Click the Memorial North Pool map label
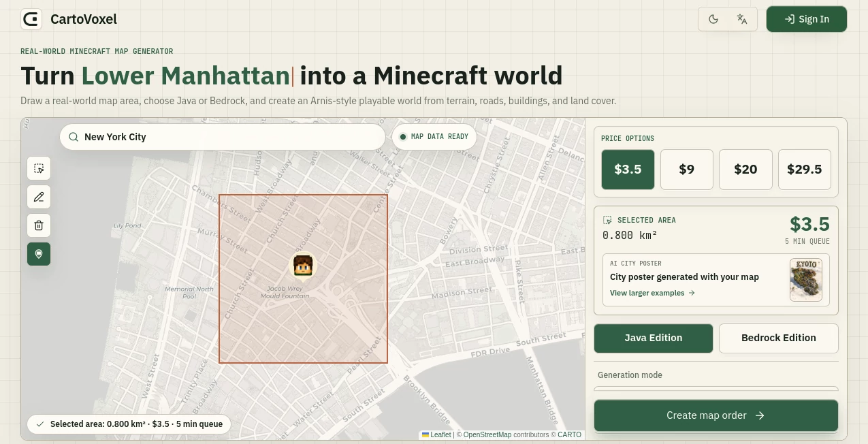Viewport: 868px width, 444px height. [x=189, y=293]
